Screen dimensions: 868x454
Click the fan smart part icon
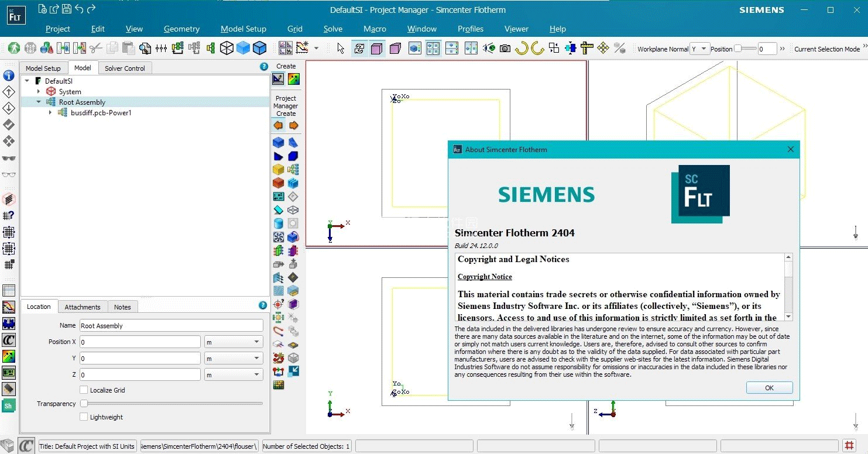pyautogui.click(x=279, y=237)
